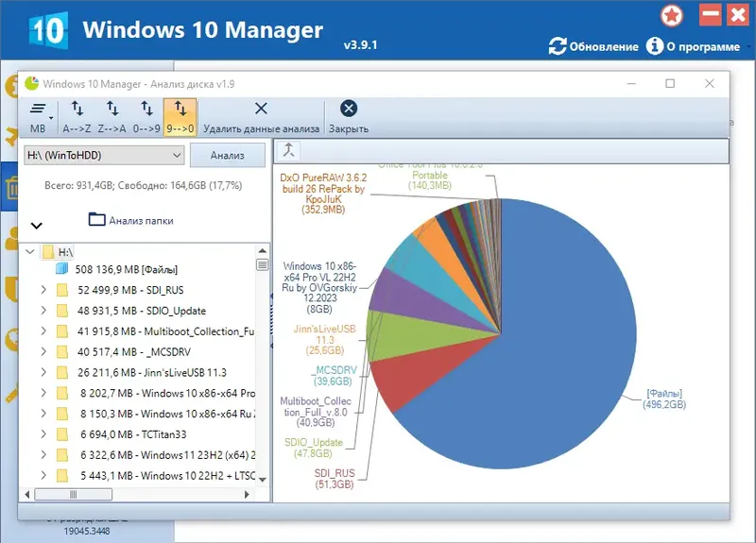The height and width of the screenshot is (543, 756).
Task: Click the horizontal scrollbar left arrow
Action: 27,494
